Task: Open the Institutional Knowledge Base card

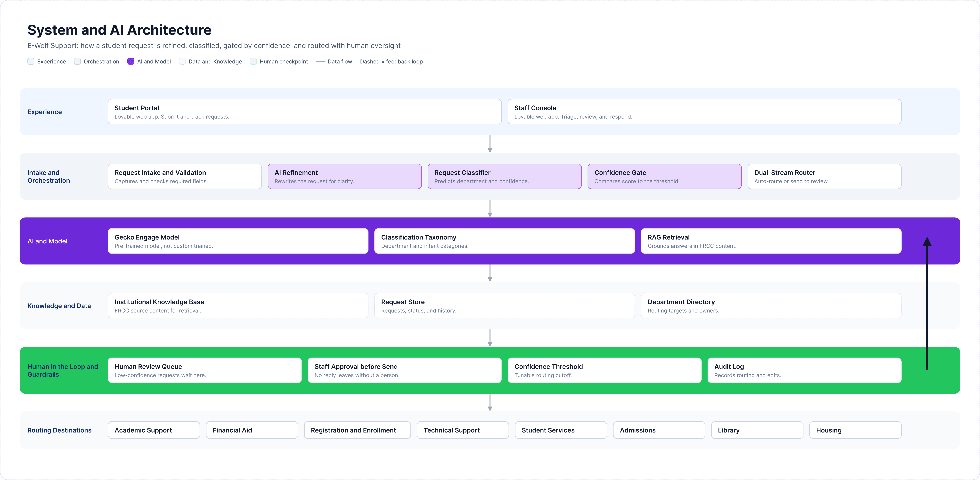Action: (238, 306)
